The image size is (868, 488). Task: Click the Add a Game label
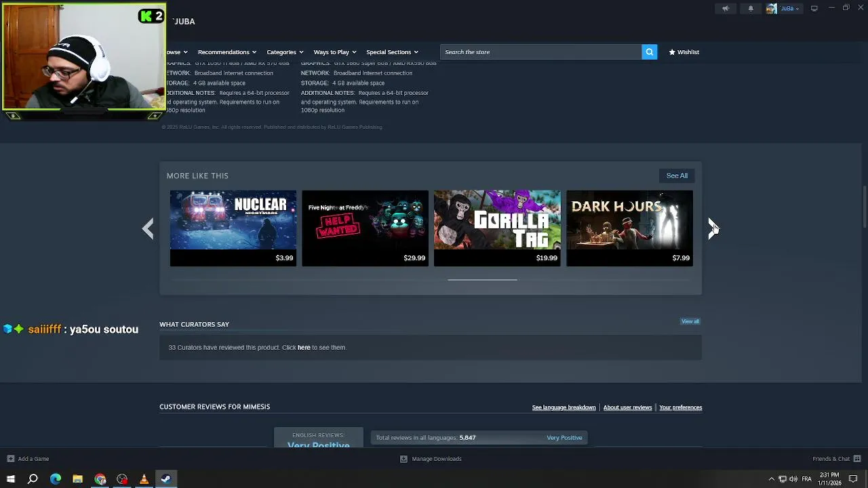tap(33, 459)
